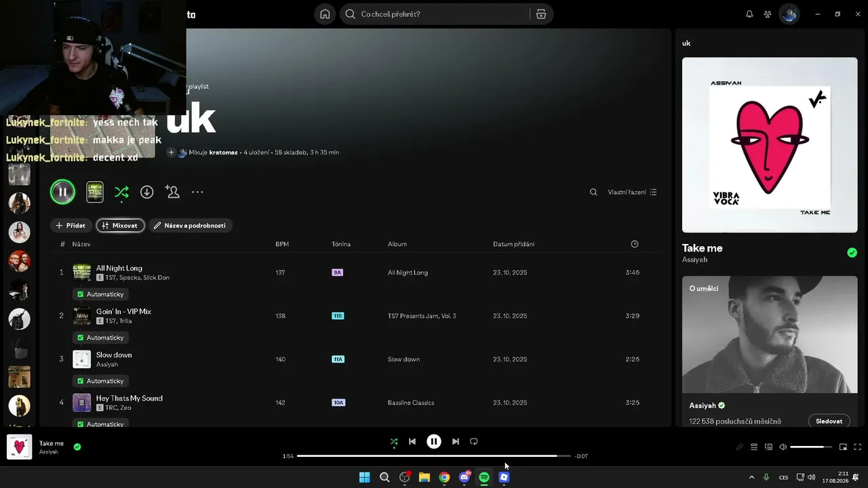Open the 'Bassline Classics' album link
Viewport: 868px width, 488px height.
pos(411,403)
